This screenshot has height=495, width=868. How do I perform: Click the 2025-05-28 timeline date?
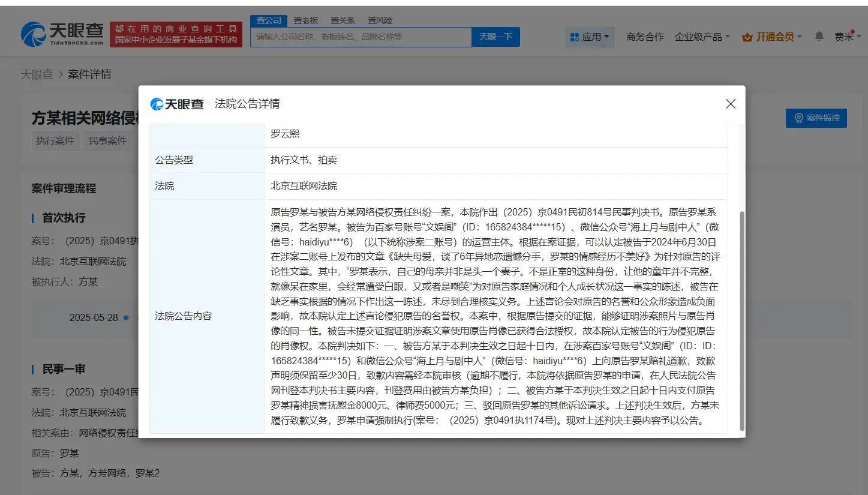tap(94, 317)
